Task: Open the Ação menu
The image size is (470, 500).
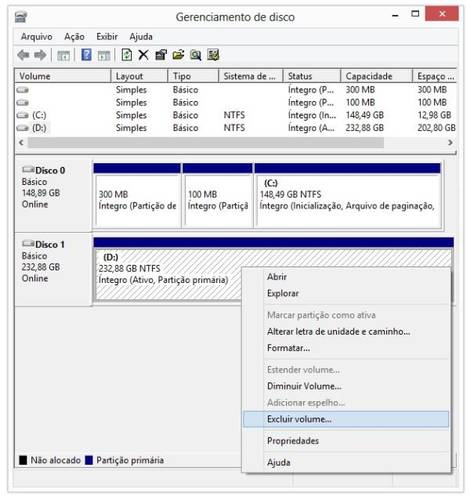Action: tap(74, 36)
